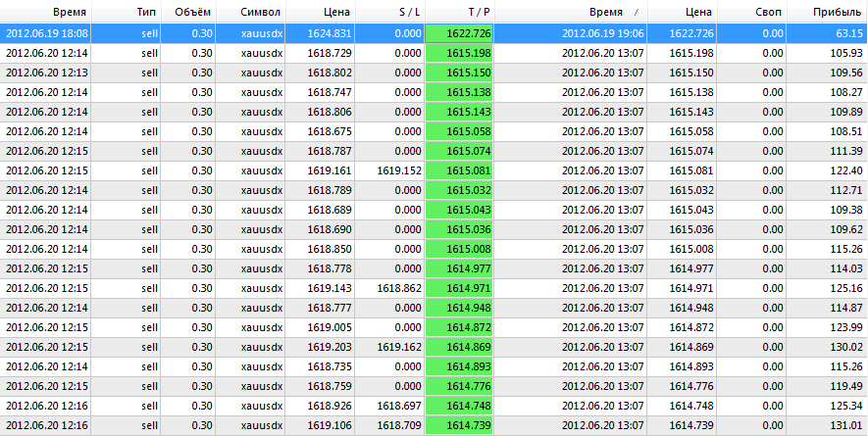The image size is (868, 436).
Task: Click the green T/P cell 1622.726
Action: click(x=459, y=33)
